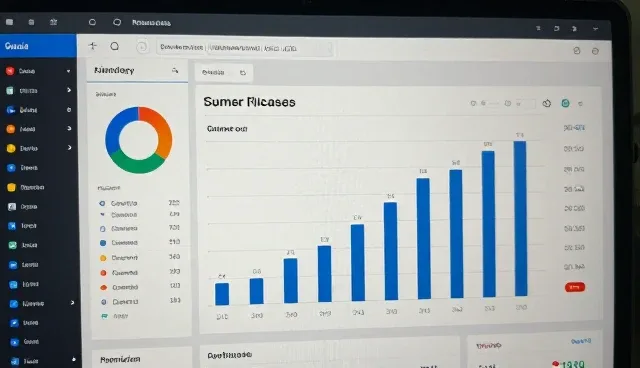Image resolution: width=640 pixels, height=368 pixels.
Task: Expand the chevron on the spreadsheet icon's sidebar row
Action: pyautogui.click(x=69, y=90)
